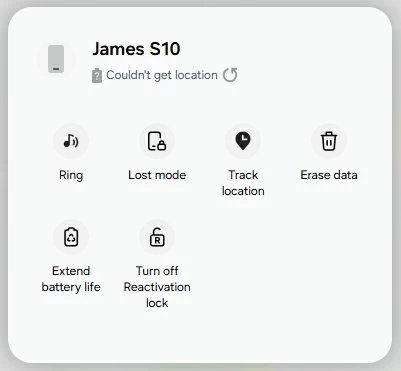The image size is (401, 371).
Task: Click the Ring text label
Action: [x=71, y=175]
